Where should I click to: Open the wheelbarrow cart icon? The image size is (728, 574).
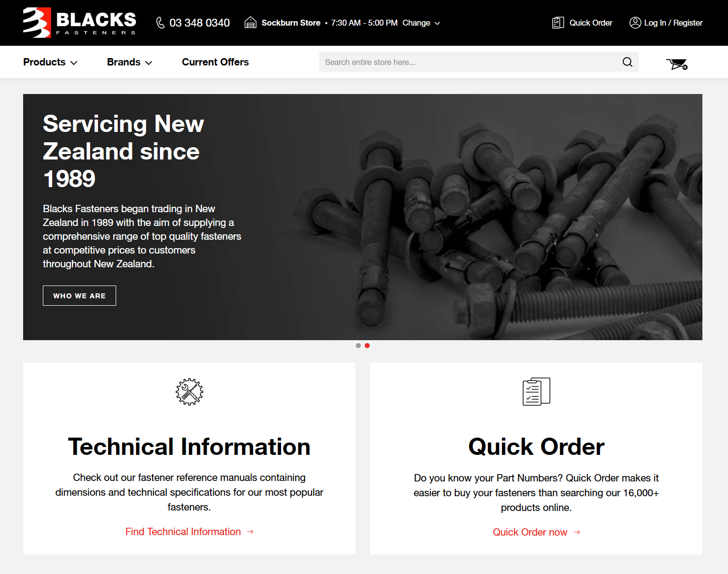click(x=677, y=64)
